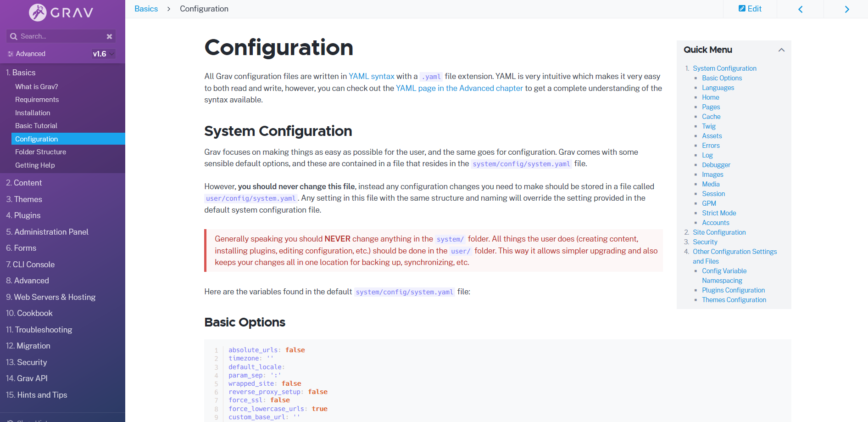Image resolution: width=868 pixels, height=422 pixels.
Task: Click the Advanced search sliders icon
Action: click(x=10, y=54)
